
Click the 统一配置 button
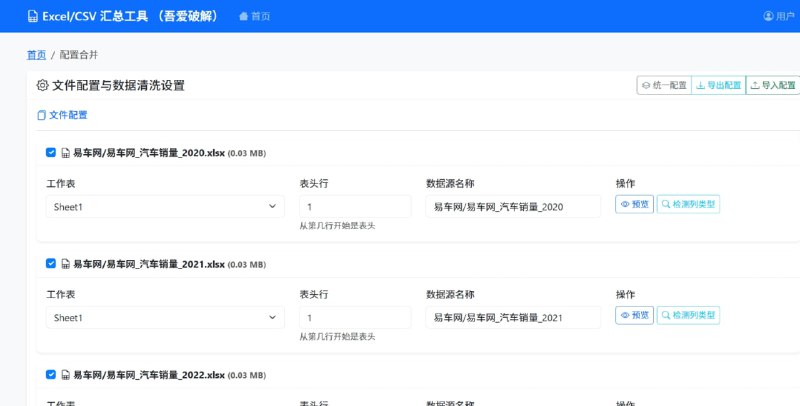pyautogui.click(x=664, y=85)
